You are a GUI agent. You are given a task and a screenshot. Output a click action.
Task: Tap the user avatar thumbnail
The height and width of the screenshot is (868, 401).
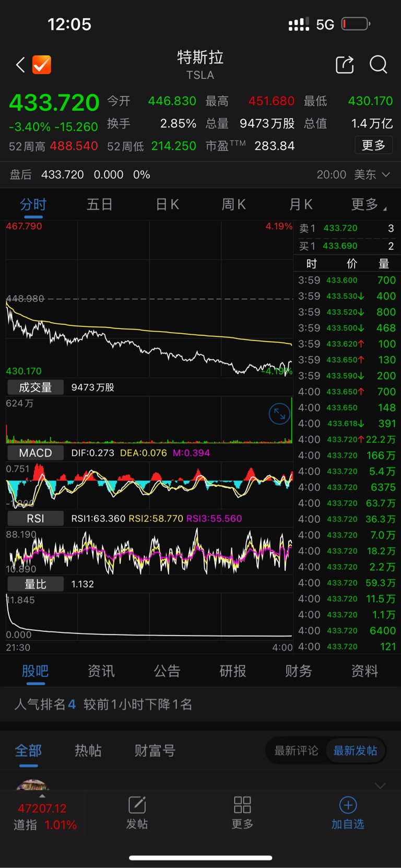pos(32,785)
